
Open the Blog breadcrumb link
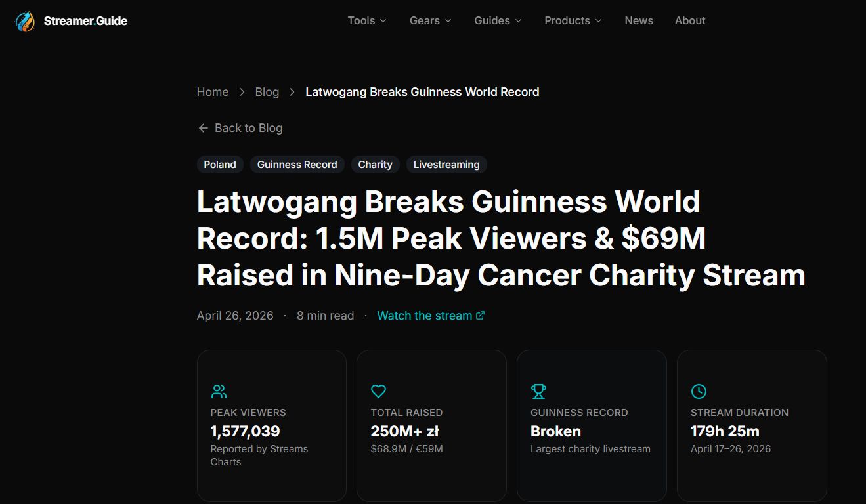pyautogui.click(x=267, y=92)
